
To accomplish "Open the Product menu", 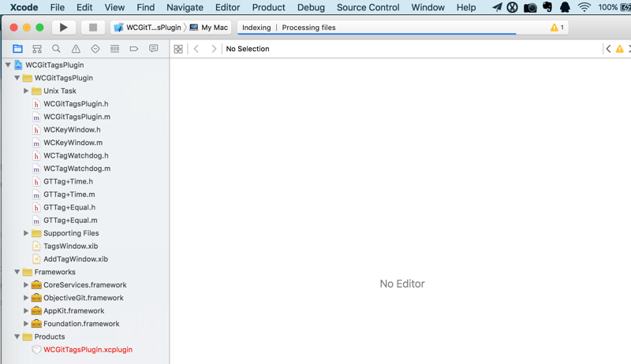I will (x=268, y=7).
